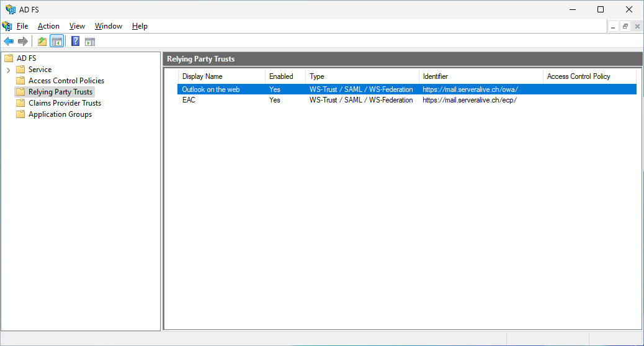644x346 pixels.
Task: Click Yes in the EAC row
Action: [x=275, y=100]
